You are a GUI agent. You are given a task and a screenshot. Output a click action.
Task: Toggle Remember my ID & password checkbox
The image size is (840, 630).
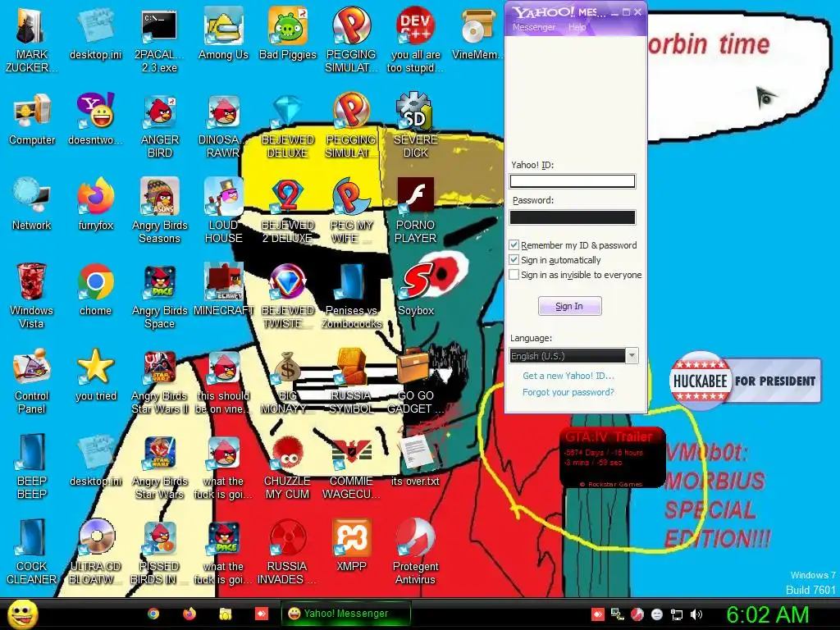click(x=514, y=244)
